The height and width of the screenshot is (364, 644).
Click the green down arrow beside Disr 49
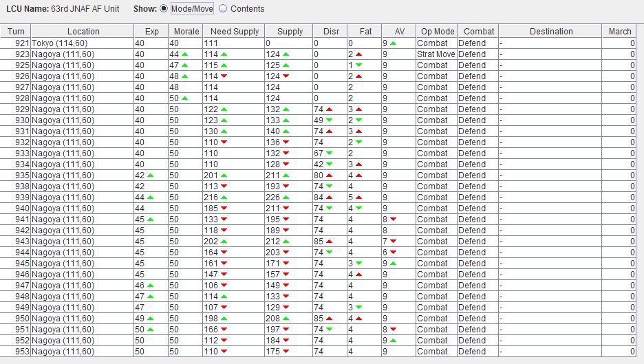(x=329, y=120)
